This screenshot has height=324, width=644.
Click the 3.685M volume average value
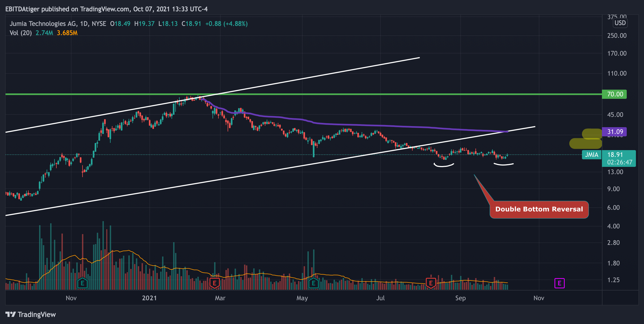pyautogui.click(x=67, y=33)
